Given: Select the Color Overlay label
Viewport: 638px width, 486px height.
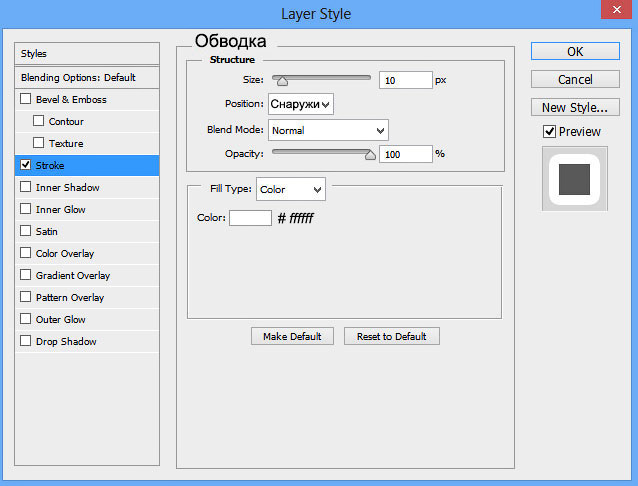Looking at the screenshot, I should pyautogui.click(x=65, y=254).
